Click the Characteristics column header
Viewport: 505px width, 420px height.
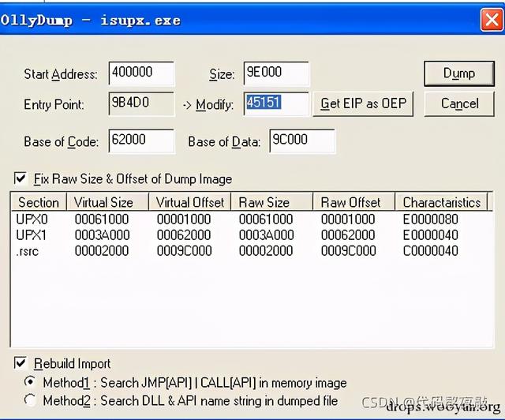point(442,202)
